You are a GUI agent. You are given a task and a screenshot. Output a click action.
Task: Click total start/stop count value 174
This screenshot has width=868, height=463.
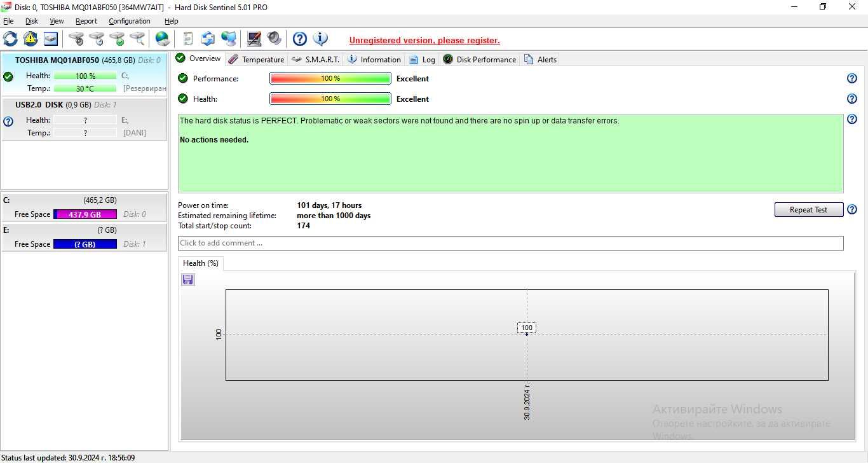click(304, 226)
